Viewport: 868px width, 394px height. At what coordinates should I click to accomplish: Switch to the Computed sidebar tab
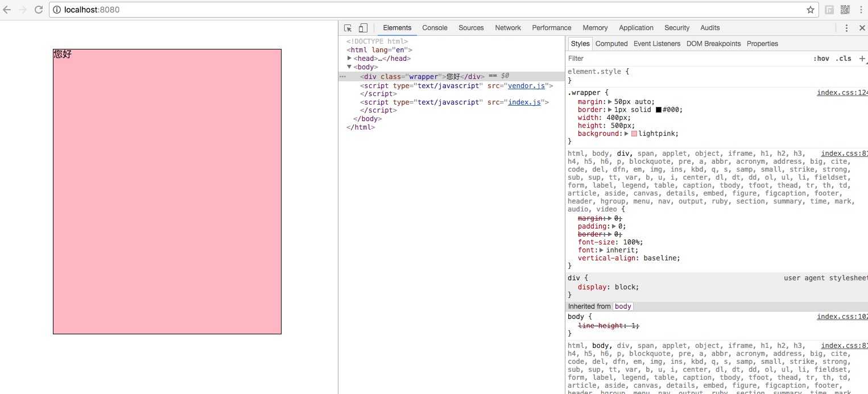(x=611, y=44)
